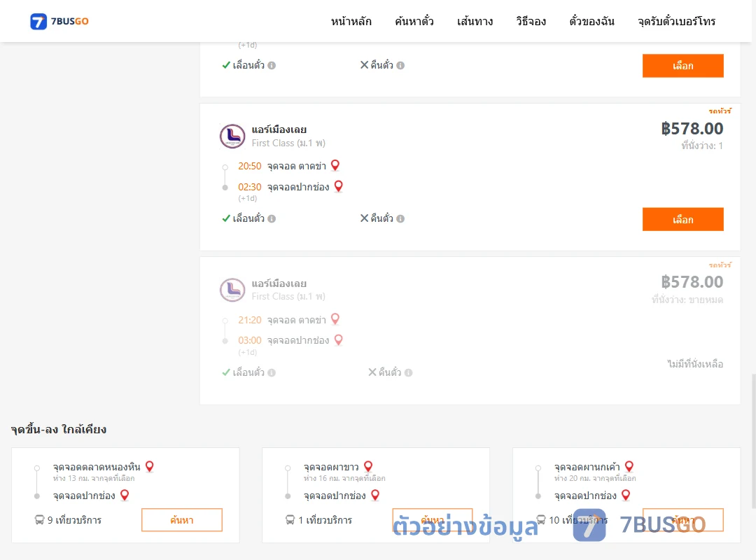
Task: Click the 7BUSGO logo
Action: pos(59,21)
